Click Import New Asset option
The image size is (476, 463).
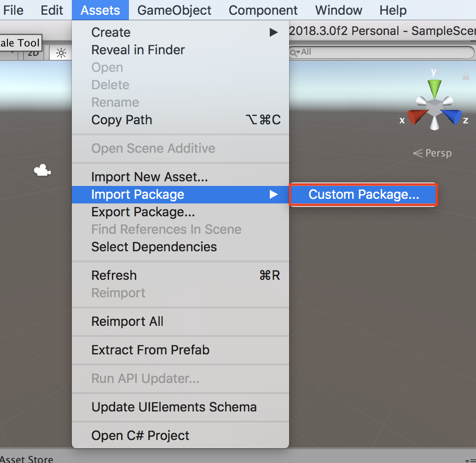150,177
